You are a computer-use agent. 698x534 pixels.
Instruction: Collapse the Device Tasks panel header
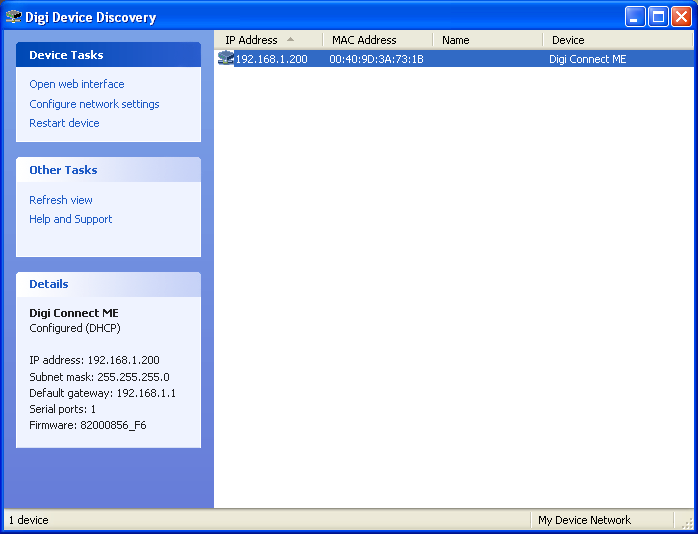coord(108,55)
